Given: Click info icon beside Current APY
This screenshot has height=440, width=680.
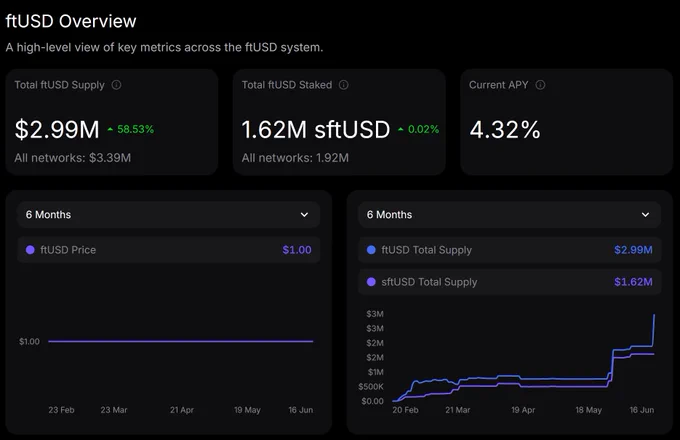Looking at the screenshot, I should 540,85.
